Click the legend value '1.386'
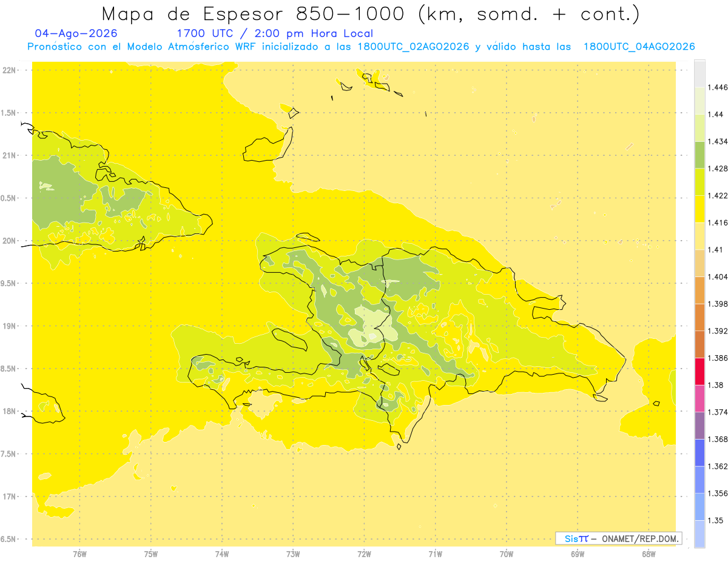Viewport: 728px width, 562px height. point(718,358)
